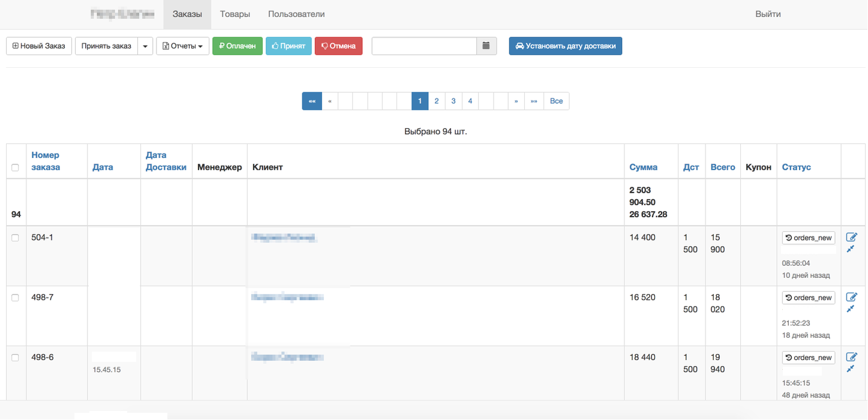Click the collapse arrows icon for order 498-6

pos(850,369)
